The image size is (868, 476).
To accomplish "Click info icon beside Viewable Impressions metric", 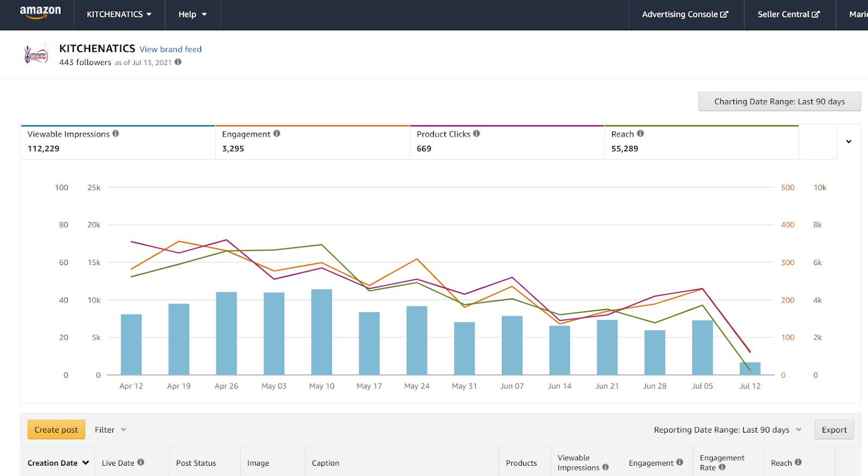I will click(x=116, y=133).
